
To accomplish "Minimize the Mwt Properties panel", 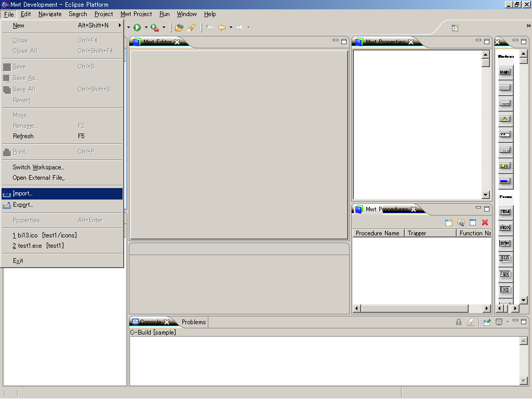I will (x=478, y=41).
